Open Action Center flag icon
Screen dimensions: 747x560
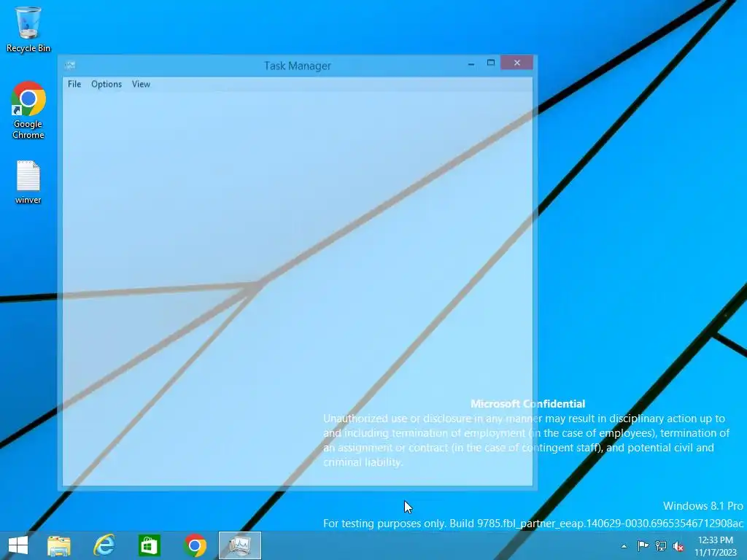(643, 545)
